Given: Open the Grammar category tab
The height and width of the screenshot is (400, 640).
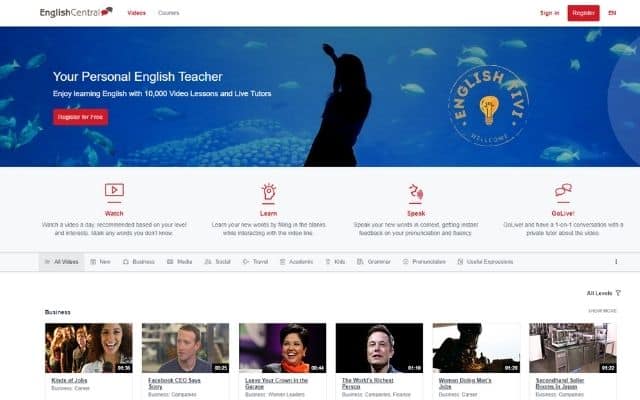Looking at the screenshot, I should 374,262.
